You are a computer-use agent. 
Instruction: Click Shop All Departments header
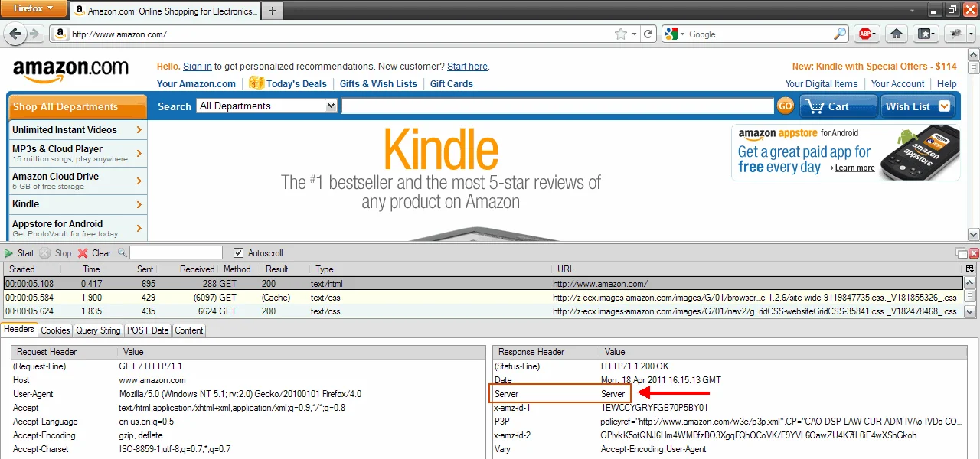point(77,107)
